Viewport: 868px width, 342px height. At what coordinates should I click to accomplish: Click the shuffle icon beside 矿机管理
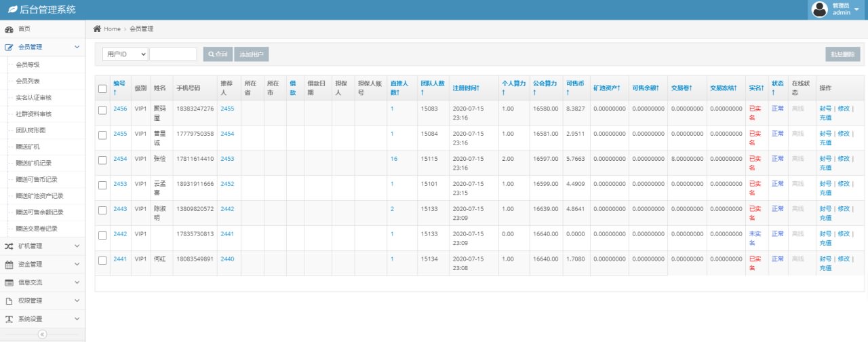[x=9, y=246]
